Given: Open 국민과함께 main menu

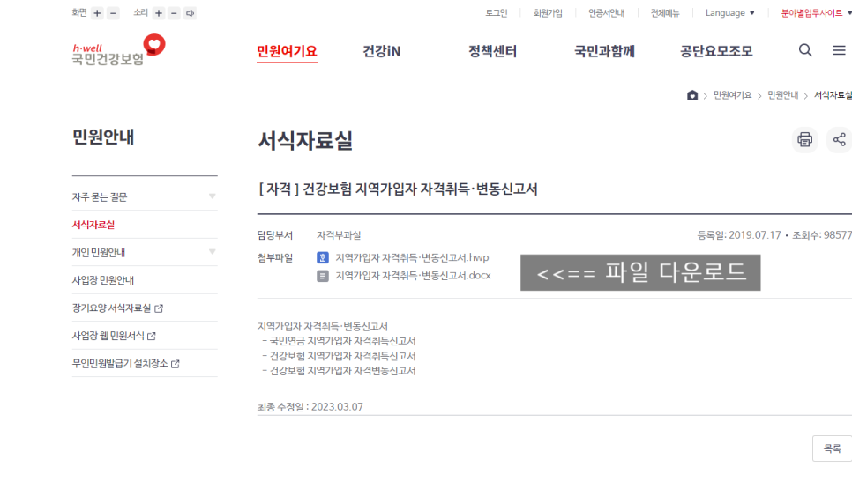Looking at the screenshot, I should coord(604,52).
